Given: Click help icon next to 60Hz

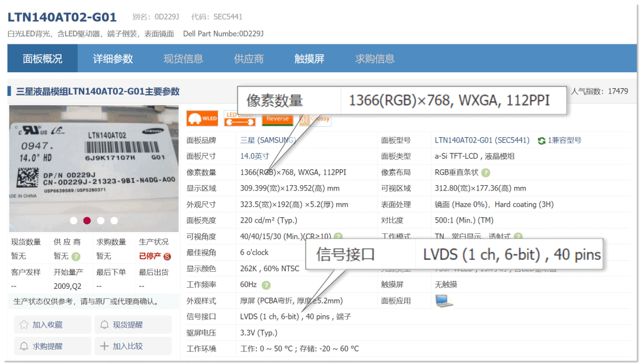Looking at the screenshot, I should 266,285.
